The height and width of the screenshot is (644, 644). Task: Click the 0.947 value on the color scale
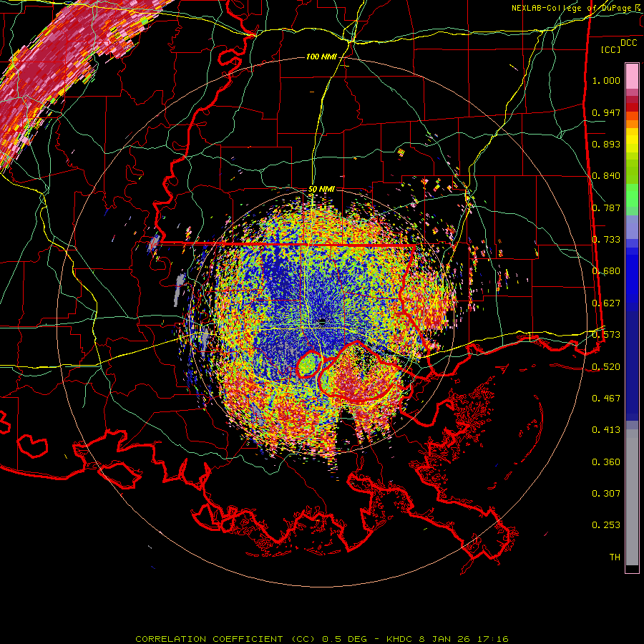(606, 112)
